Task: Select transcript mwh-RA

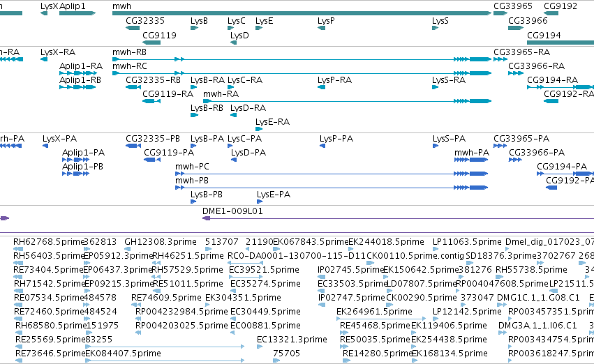Action: tap(348, 101)
